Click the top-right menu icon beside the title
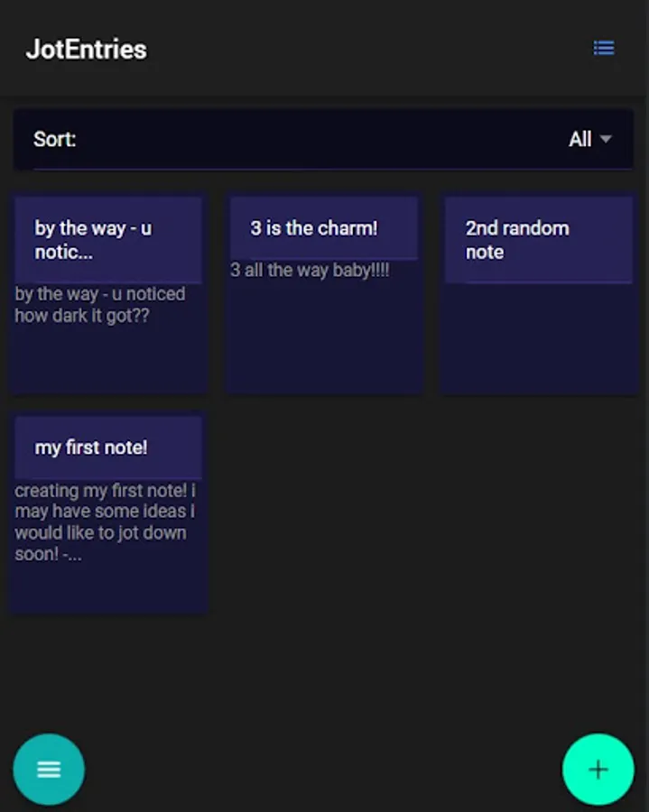 603,48
